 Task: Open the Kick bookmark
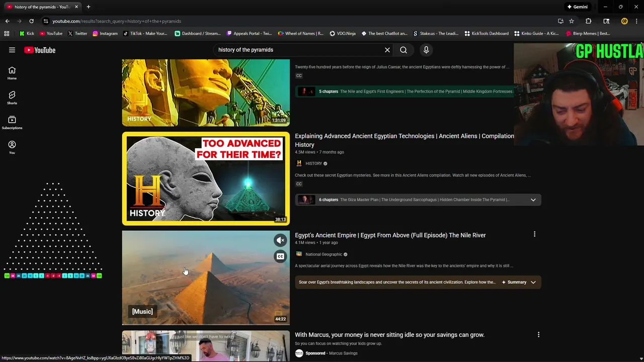[x=27, y=34]
